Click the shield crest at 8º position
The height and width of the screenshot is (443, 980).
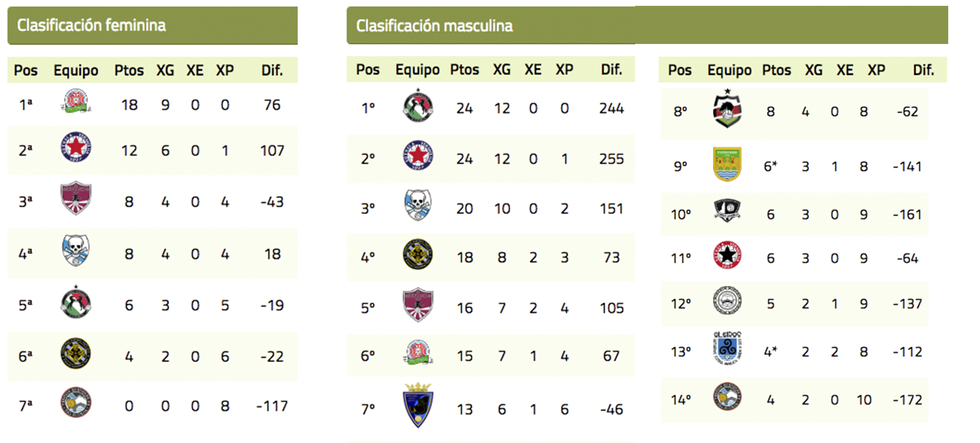click(727, 109)
